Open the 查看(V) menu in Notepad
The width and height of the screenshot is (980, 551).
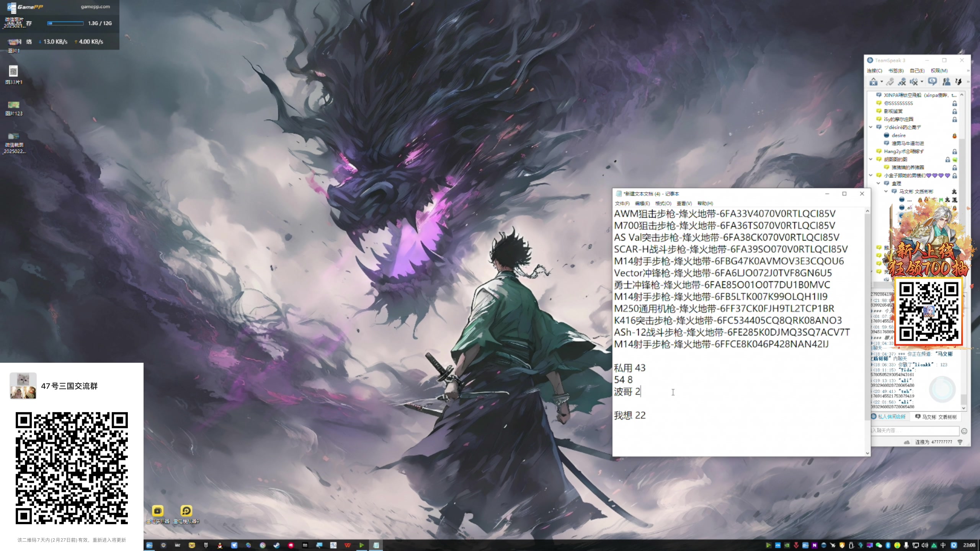coord(684,203)
